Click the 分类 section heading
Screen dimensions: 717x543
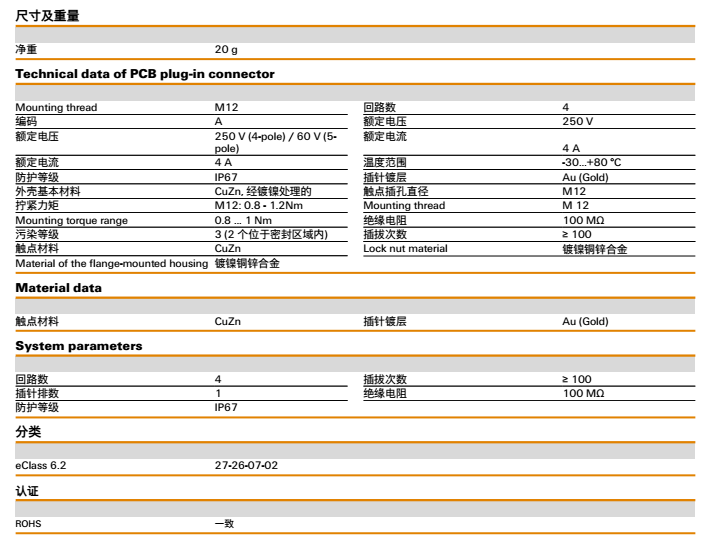28,432
